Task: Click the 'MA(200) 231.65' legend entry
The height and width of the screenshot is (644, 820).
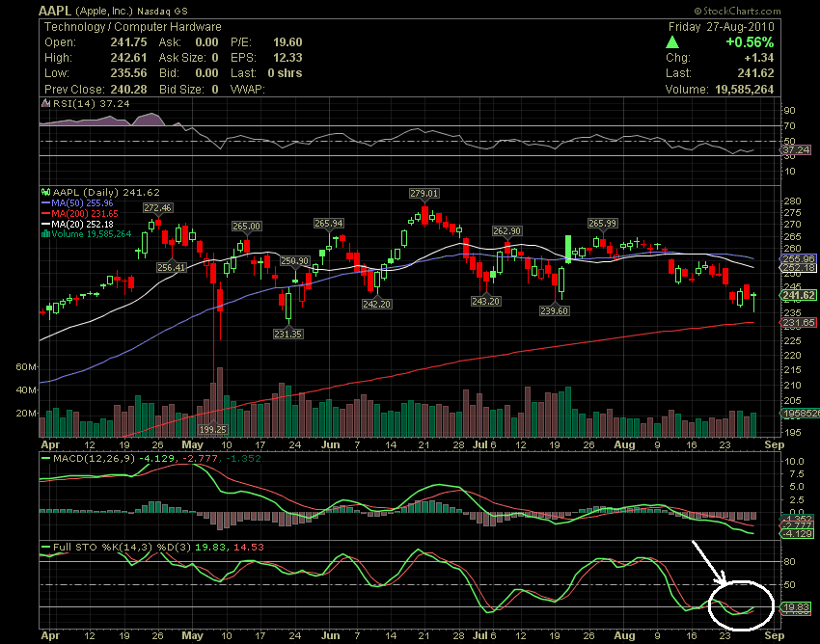Action: pos(85,213)
